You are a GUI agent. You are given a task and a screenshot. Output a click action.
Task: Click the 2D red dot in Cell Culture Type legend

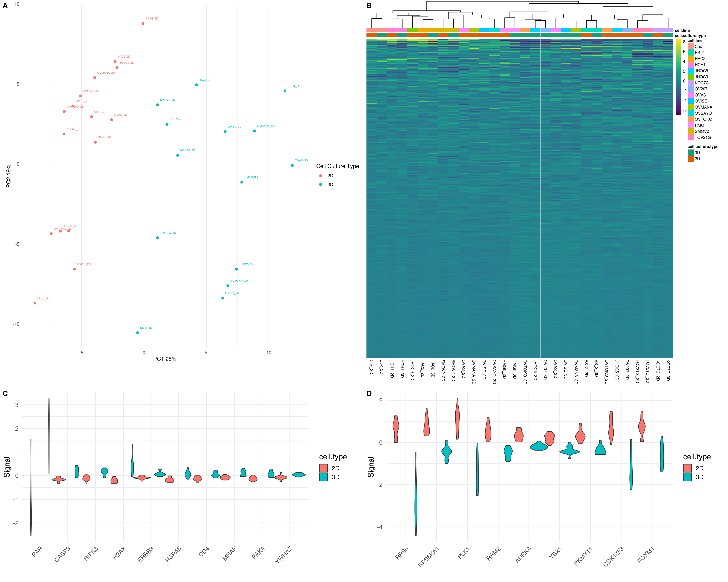(x=320, y=176)
